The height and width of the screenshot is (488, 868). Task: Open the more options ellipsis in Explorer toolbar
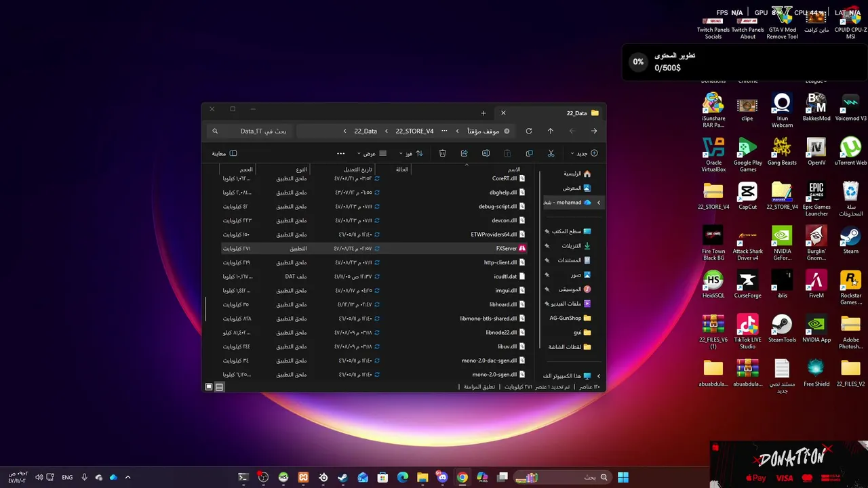340,153
